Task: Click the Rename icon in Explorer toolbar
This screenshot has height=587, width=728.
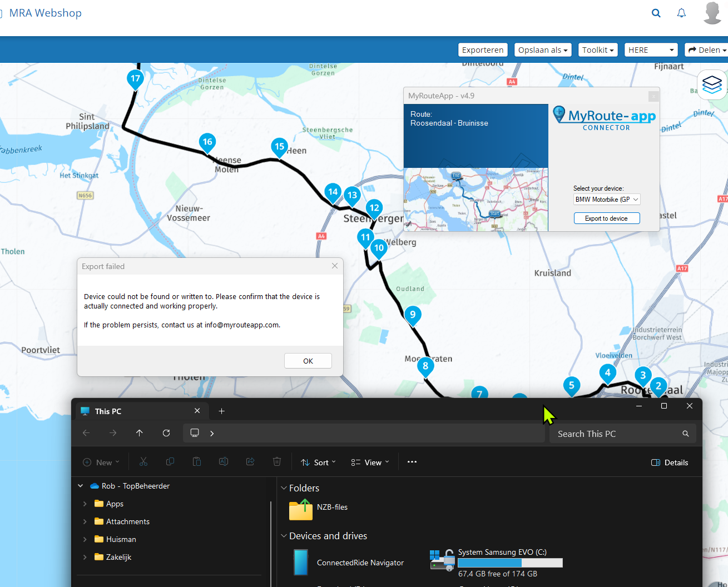Action: 224,462
